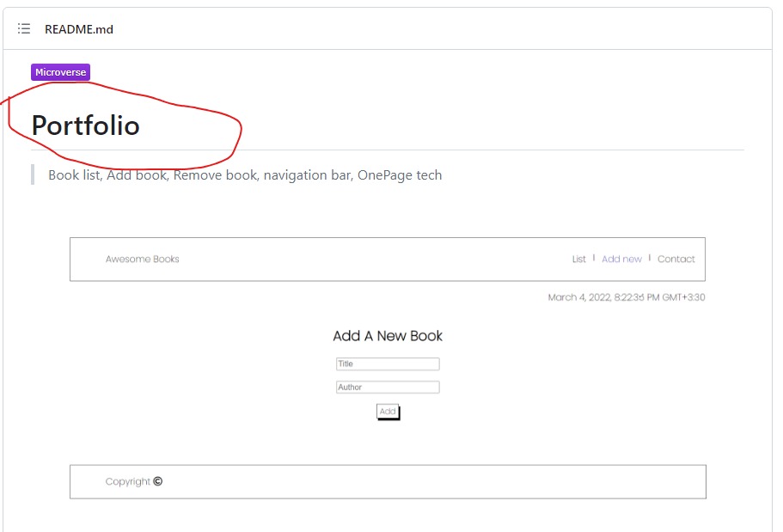
Task: Click the separator between List and Add new
Action: tap(594, 259)
